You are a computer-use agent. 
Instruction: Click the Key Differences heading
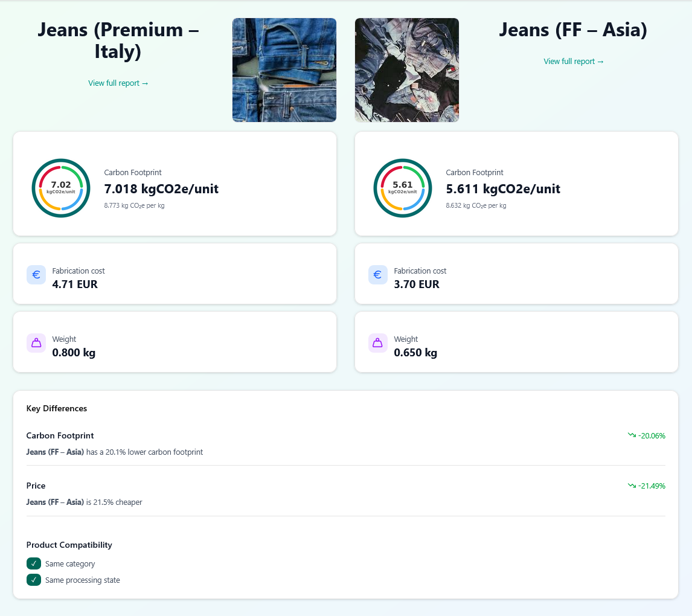coord(57,408)
